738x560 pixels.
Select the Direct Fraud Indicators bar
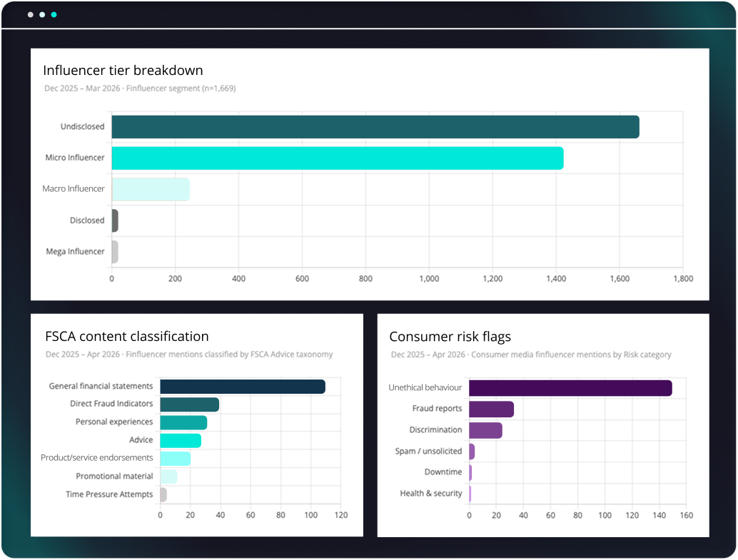189,404
